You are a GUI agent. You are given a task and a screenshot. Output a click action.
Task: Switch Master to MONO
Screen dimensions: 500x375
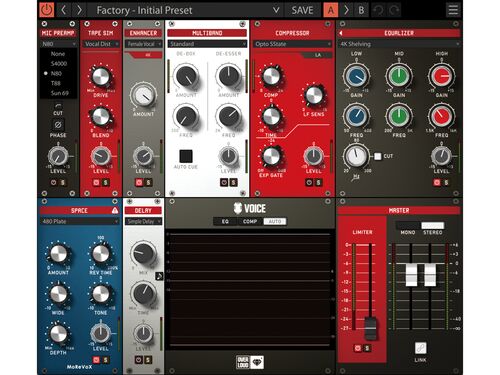[408, 226]
